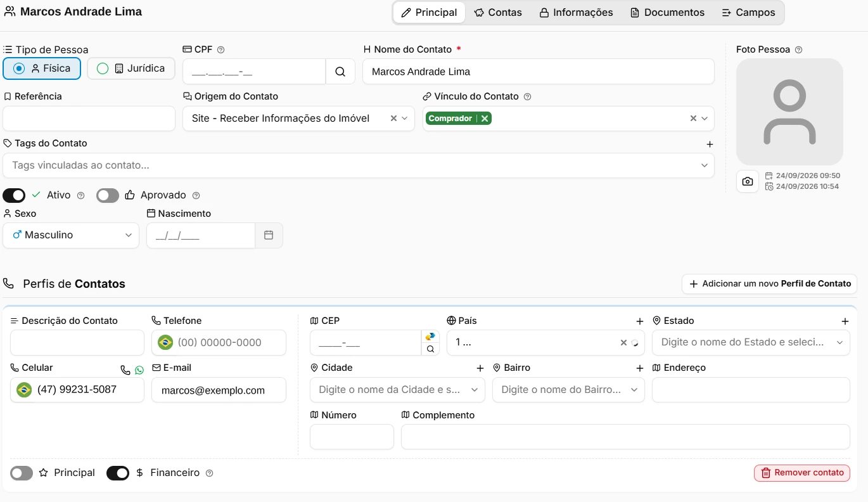The width and height of the screenshot is (868, 502).
Task: Enable the Aprovado switch
Action: tap(108, 195)
